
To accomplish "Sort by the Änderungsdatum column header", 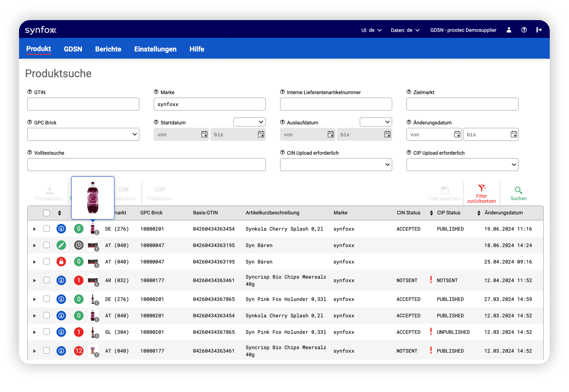I will pyautogui.click(x=503, y=213).
